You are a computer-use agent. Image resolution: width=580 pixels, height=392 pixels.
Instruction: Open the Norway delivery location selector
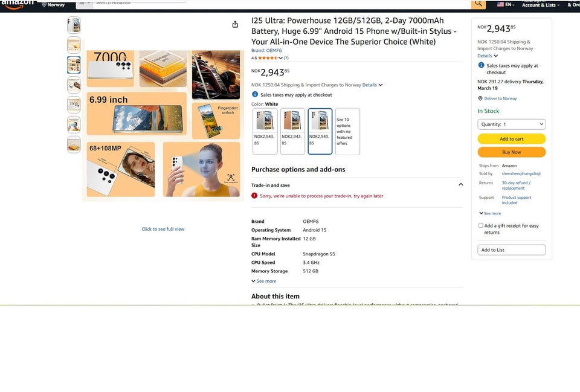[53, 4]
